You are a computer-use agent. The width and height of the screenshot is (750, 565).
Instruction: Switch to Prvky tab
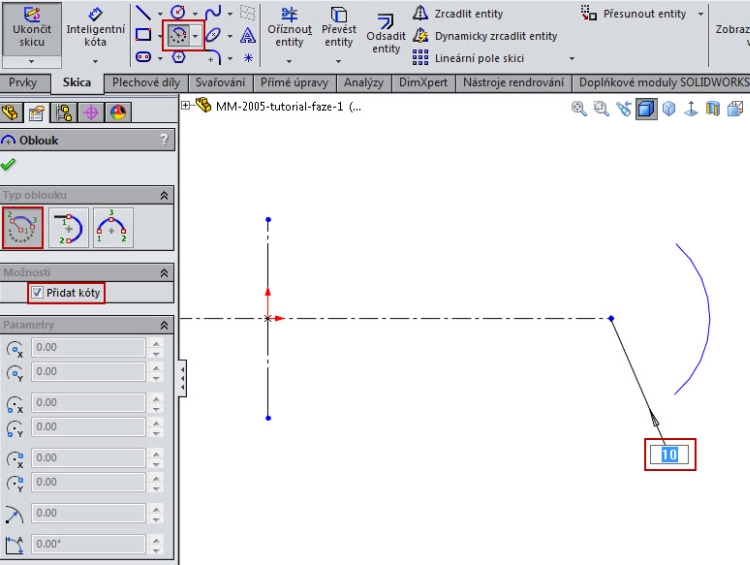click(22, 83)
